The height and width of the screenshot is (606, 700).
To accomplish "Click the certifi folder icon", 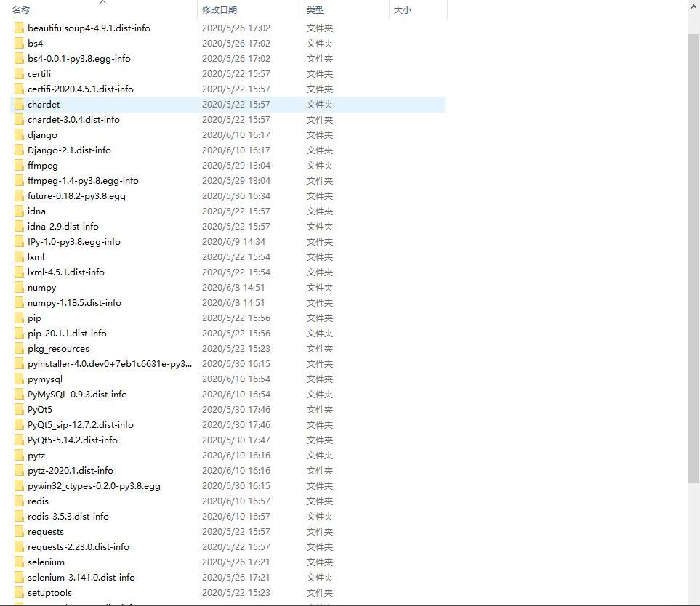I will (19, 73).
